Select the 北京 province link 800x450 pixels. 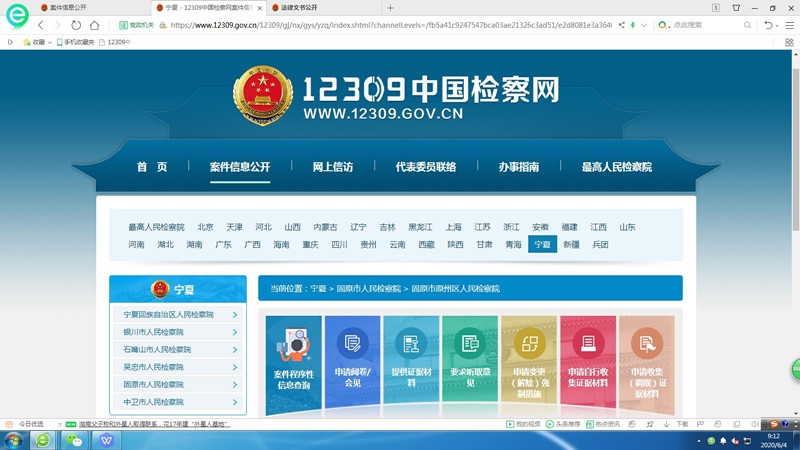[x=205, y=227]
